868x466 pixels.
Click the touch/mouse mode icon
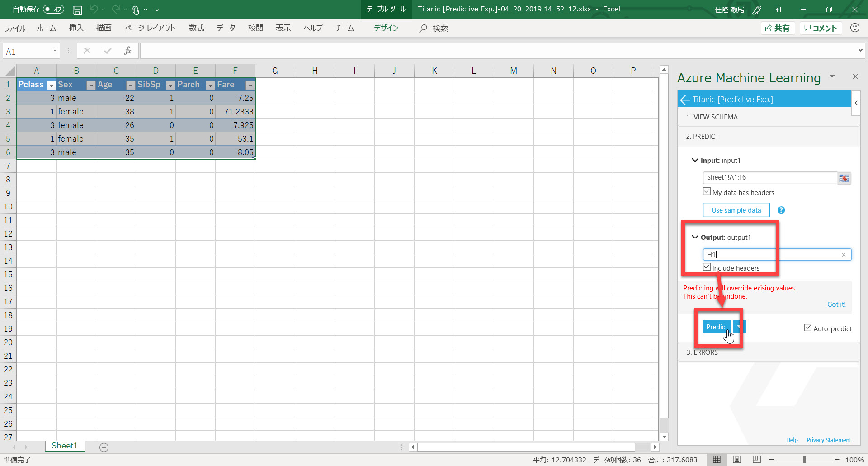[x=135, y=10]
